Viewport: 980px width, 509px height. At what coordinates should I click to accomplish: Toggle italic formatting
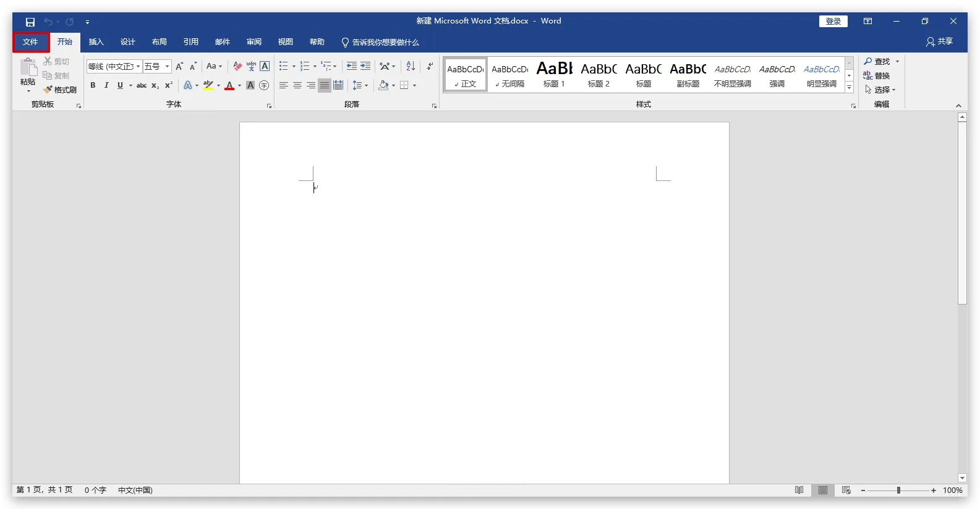[106, 85]
